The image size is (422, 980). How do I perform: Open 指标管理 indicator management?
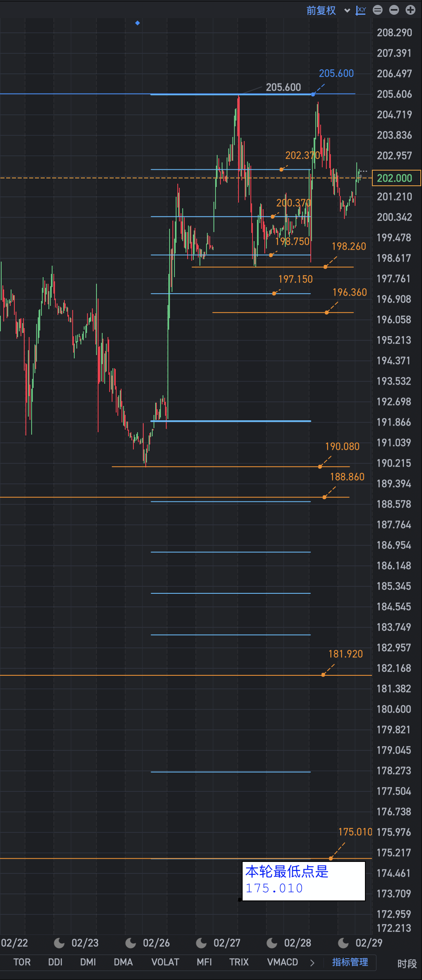(x=350, y=962)
